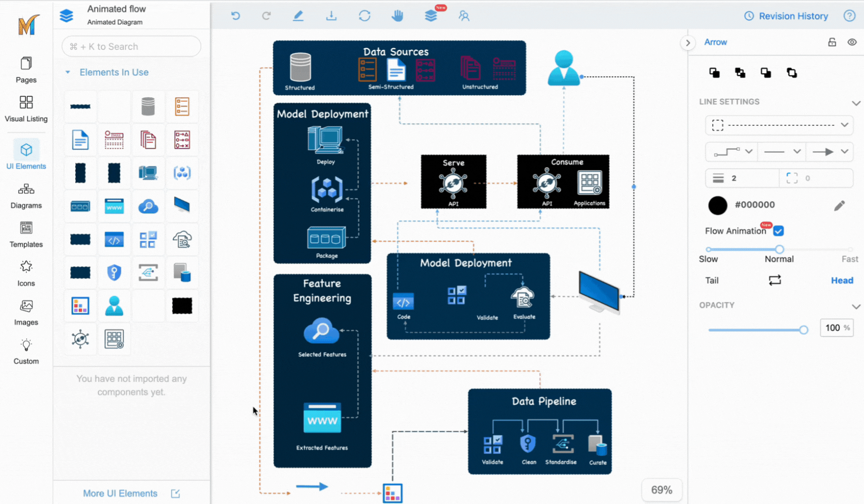Click the Serve API block on canvas
Screen dimensions: 864x504
[453, 182]
